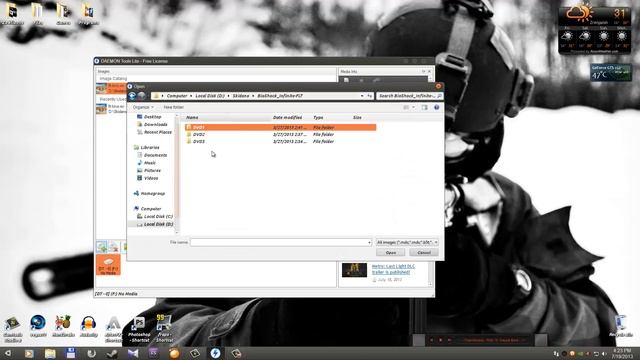Open Recent Places in navigation pane
The image size is (640, 360).
[154, 132]
